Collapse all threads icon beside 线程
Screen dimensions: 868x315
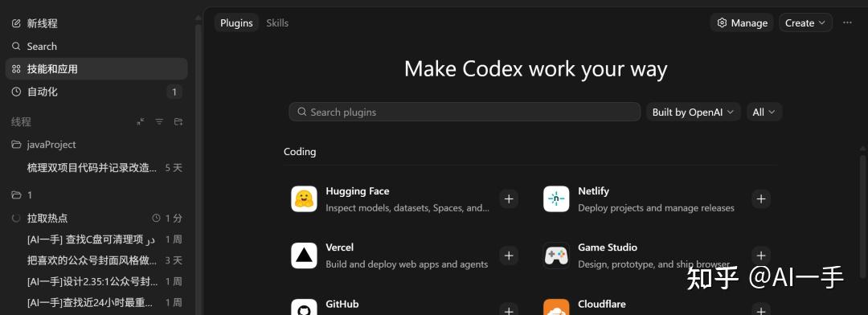coord(141,122)
